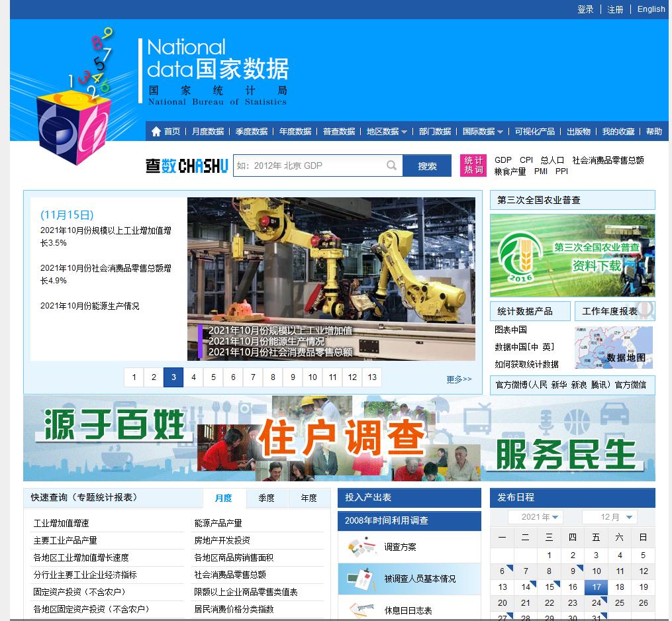Click the magnifier icon in the search box
The height and width of the screenshot is (621, 672).
pos(391,166)
